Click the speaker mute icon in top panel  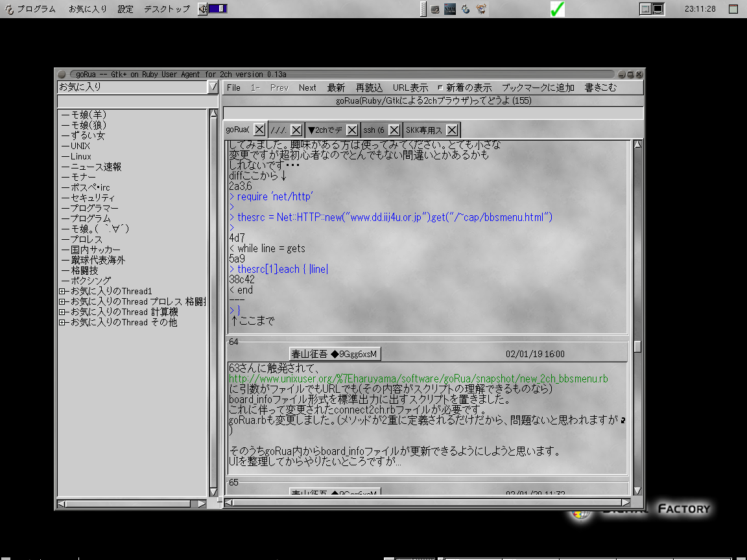(x=202, y=9)
